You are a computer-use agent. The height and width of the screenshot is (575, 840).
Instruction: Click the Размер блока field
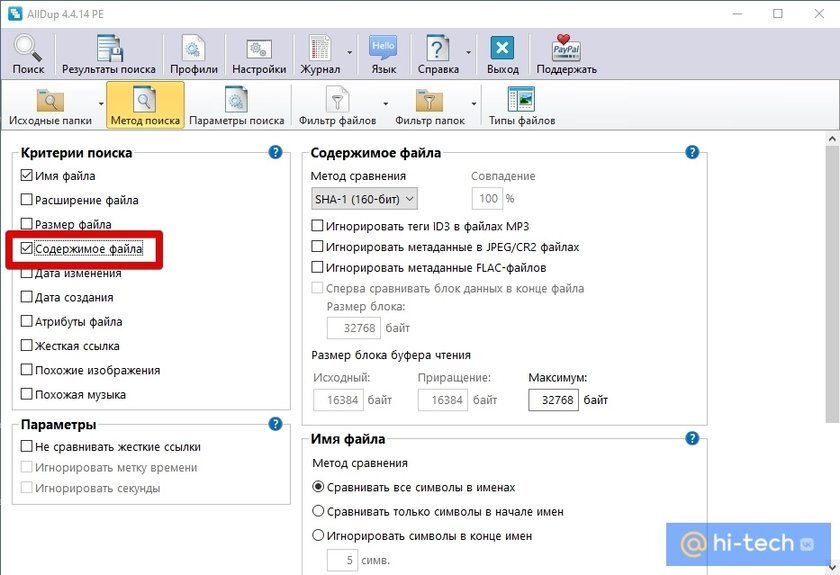(x=354, y=327)
